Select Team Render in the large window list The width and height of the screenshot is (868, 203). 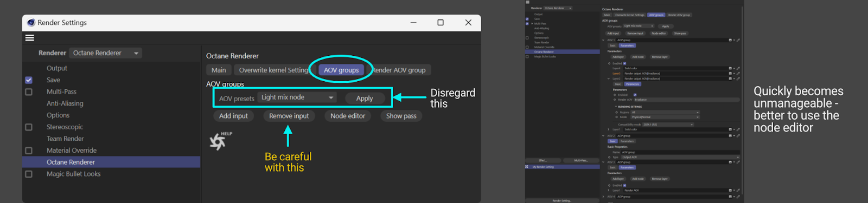tap(65, 139)
